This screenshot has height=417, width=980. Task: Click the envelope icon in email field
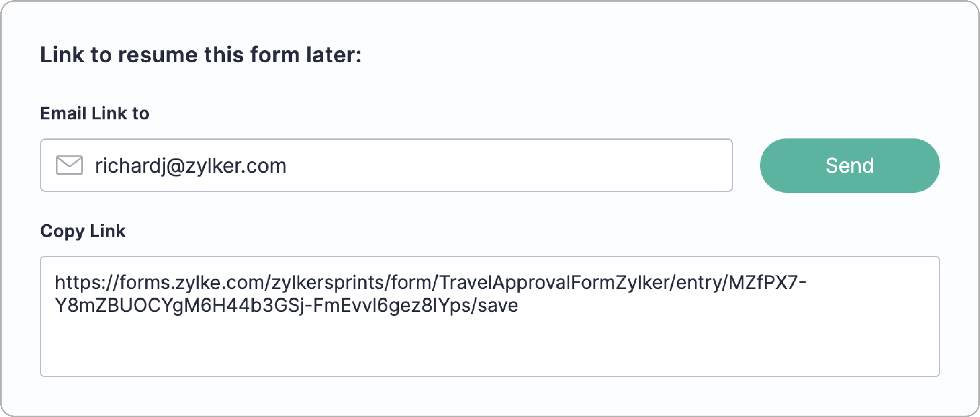pyautogui.click(x=69, y=165)
